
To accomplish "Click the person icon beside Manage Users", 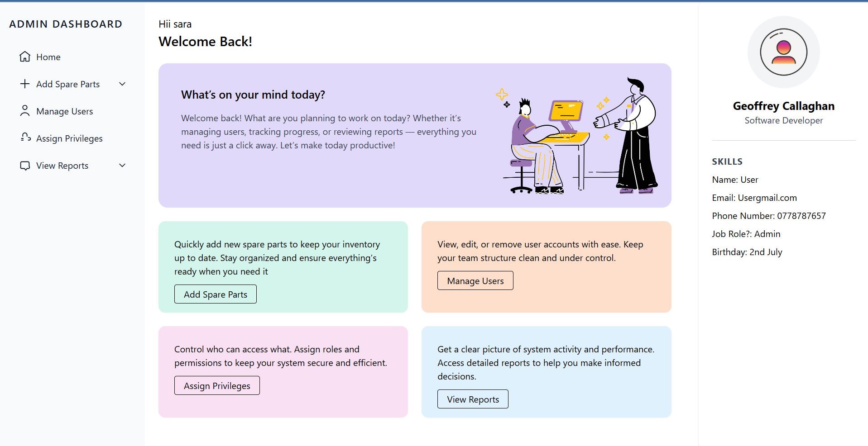I will click(25, 111).
